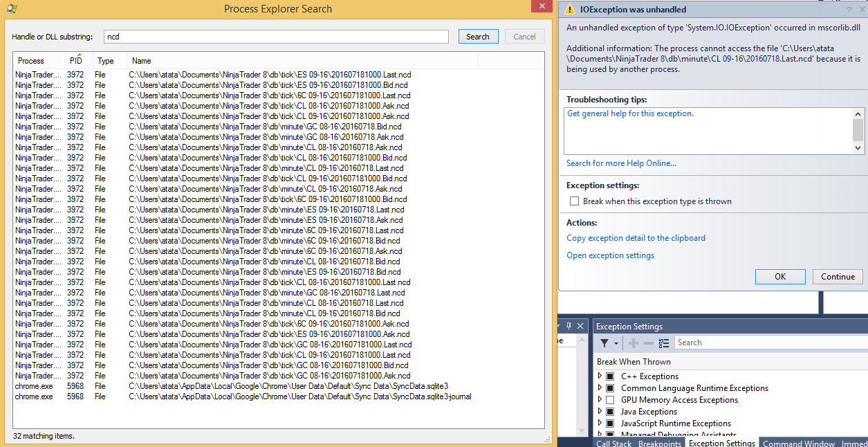The image size is (868, 447).
Task: Expand Common Language Runtime Exceptions node
Action: click(x=600, y=388)
